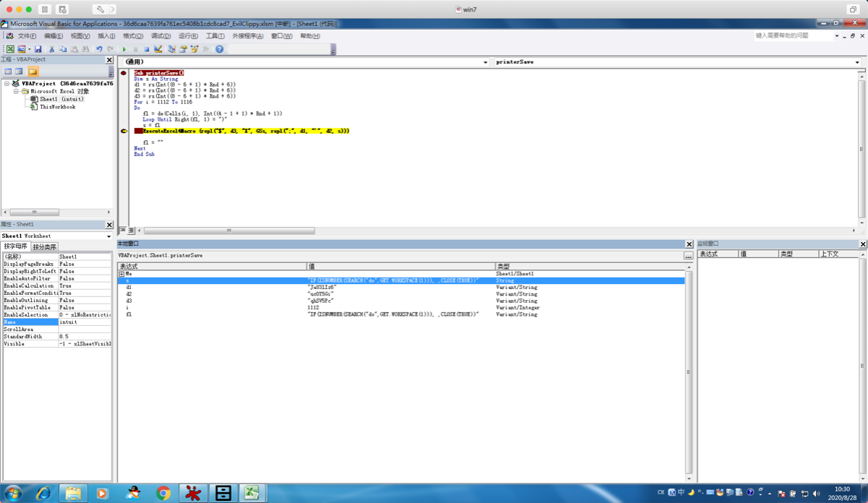868x503 pixels.
Task: Click the Copy toolbar icon
Action: 63,49
